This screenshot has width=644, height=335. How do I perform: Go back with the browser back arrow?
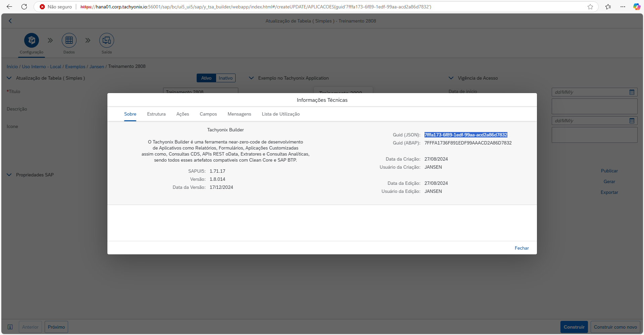(9, 7)
